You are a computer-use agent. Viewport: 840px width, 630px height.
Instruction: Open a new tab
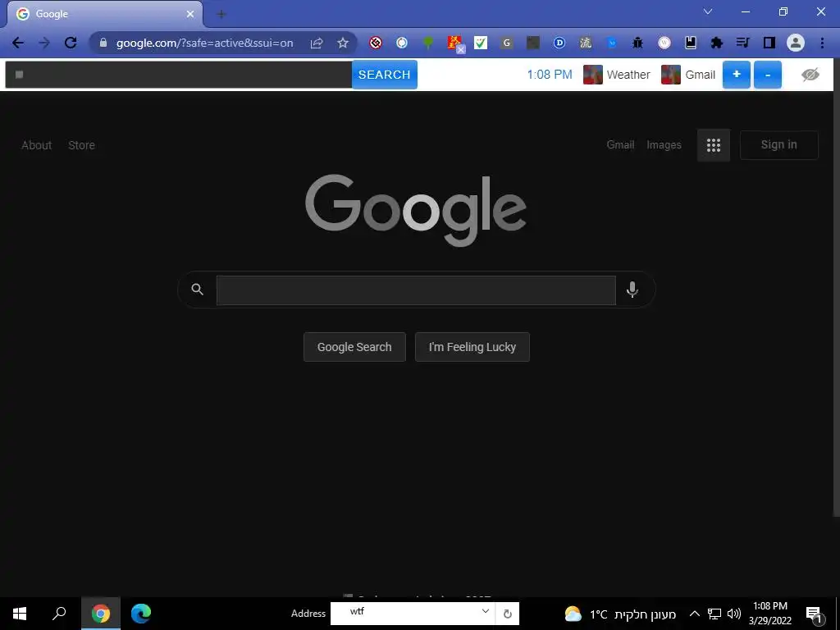(x=221, y=15)
